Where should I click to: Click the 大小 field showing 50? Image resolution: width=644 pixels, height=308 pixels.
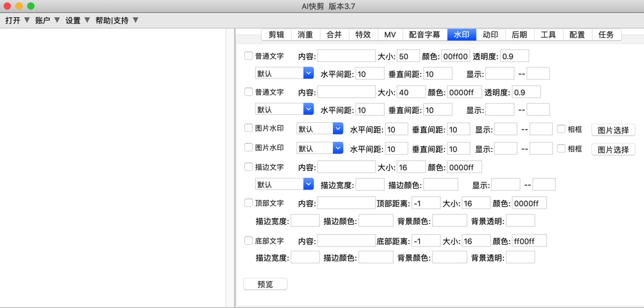(408, 56)
